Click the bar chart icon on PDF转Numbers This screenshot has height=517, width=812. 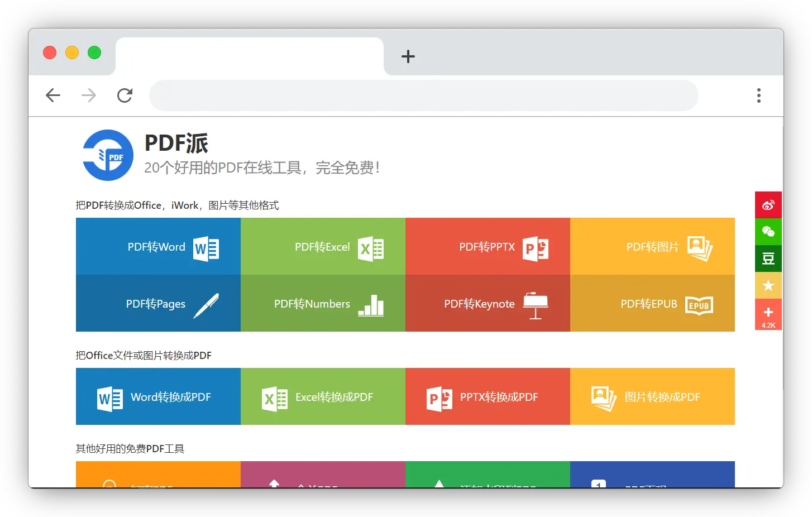(x=371, y=305)
